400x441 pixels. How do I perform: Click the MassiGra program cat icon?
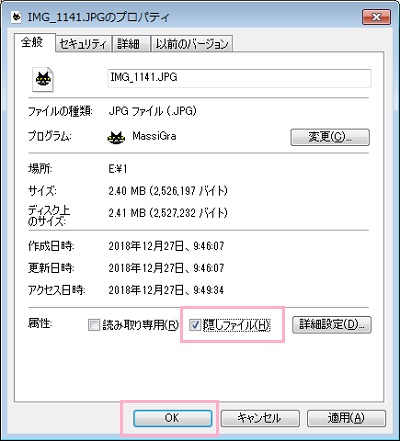(x=116, y=137)
